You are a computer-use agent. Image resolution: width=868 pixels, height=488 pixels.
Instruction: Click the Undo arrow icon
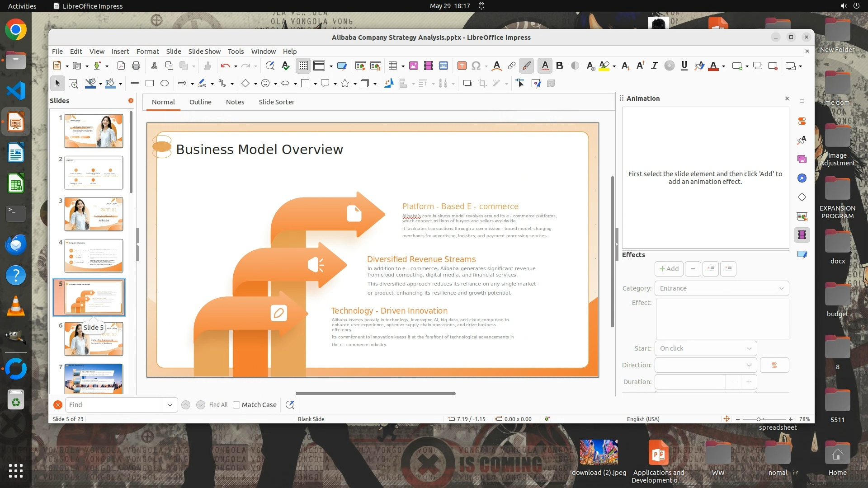click(x=225, y=66)
